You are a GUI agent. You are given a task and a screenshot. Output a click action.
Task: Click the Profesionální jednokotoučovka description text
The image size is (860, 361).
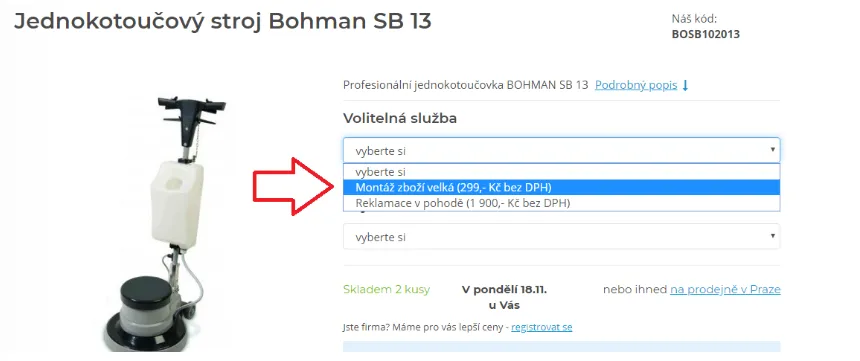point(466,86)
